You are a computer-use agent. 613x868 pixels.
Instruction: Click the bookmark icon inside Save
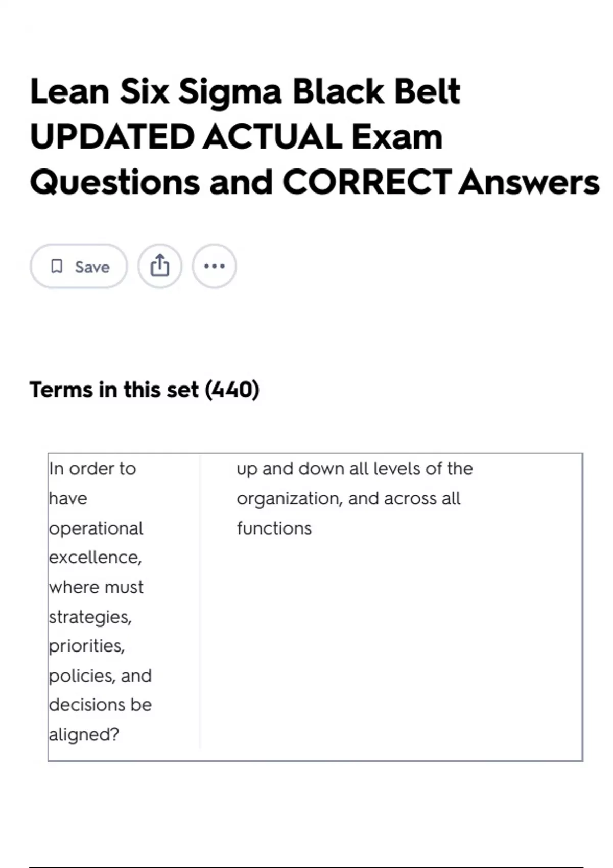coord(57,266)
